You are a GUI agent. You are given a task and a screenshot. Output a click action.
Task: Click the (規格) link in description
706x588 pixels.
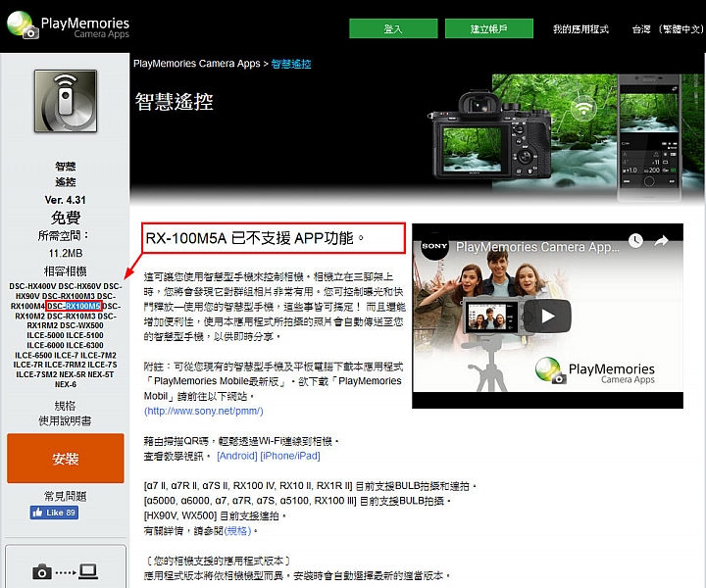[x=237, y=531]
